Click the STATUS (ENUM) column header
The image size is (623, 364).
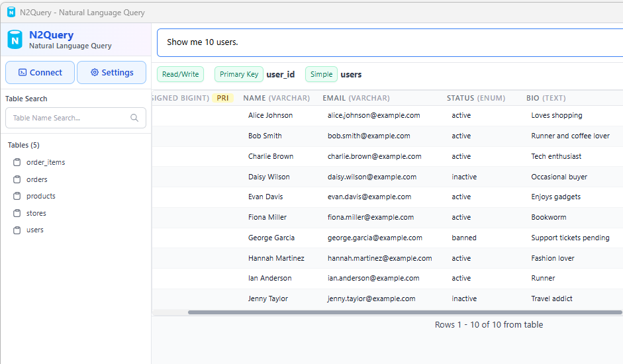476,98
